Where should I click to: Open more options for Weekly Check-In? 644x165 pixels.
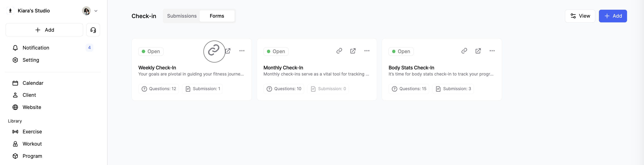242,51
